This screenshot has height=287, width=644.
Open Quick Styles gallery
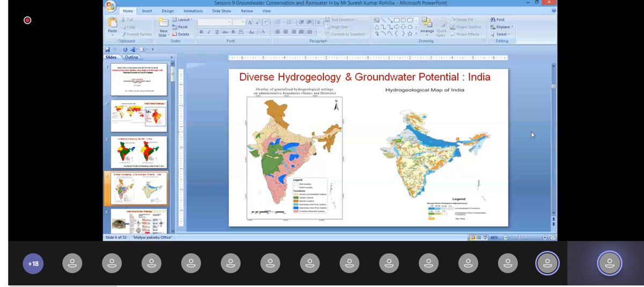[x=442, y=26]
